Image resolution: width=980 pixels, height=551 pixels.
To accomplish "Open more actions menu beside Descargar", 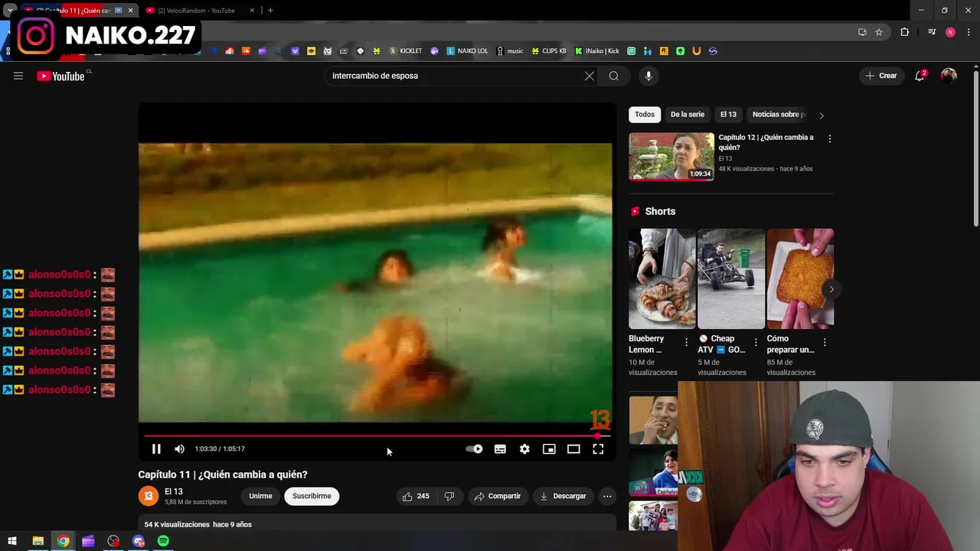I will 607,496.
